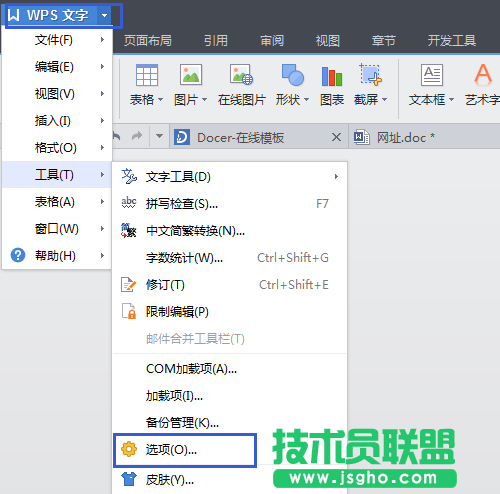
Task: Click the WordArt (艺术字) icon
Action: (x=483, y=74)
